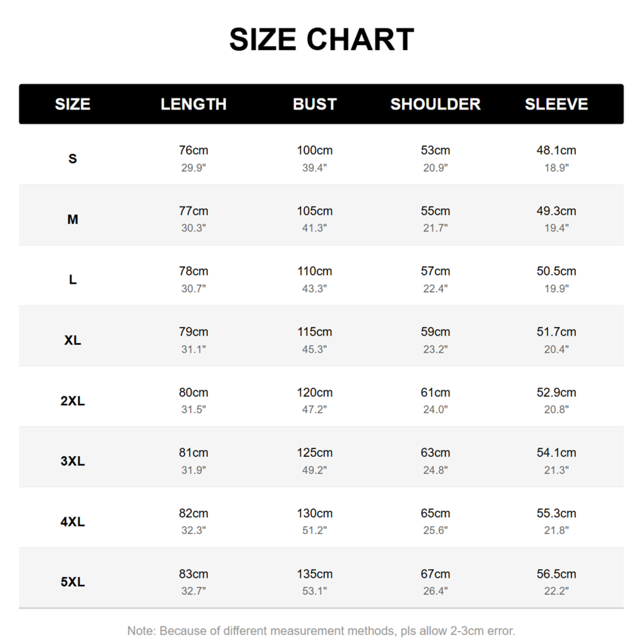Select the 3XL size row label
Viewport: 644px width, 644px height.
(72, 461)
